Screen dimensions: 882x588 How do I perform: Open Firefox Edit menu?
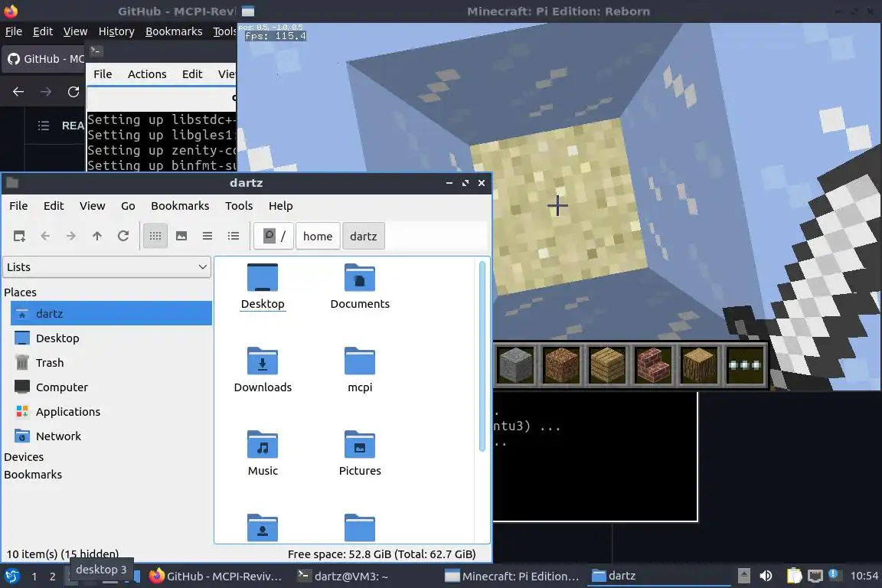(43, 31)
